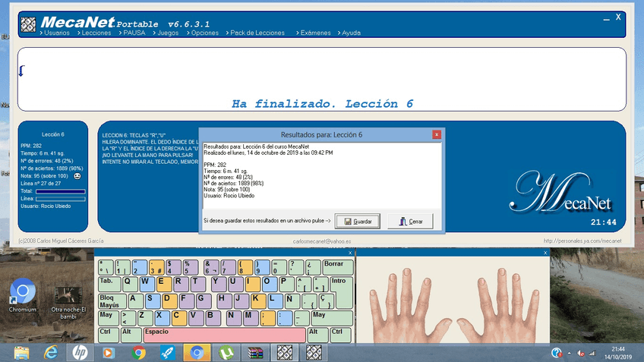The height and width of the screenshot is (362, 644).
Task: Click the PPM: 282 text in the Lección 6 panel
Action: click(x=31, y=146)
